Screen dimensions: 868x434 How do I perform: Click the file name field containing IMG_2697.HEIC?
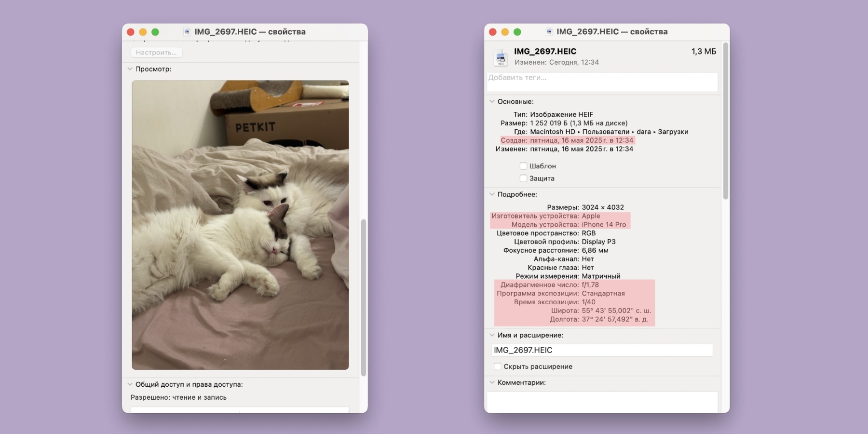tap(602, 350)
